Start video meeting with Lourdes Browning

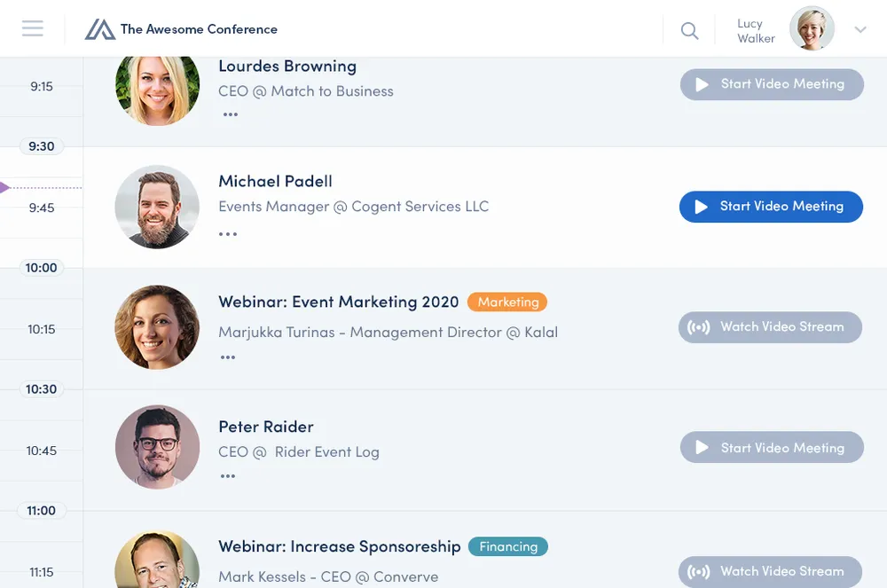(x=772, y=85)
